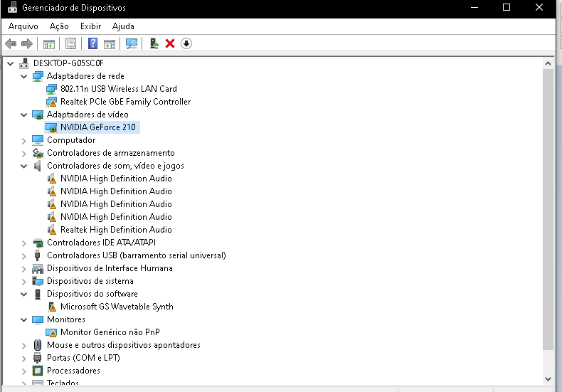Image resolution: width=562 pixels, height=392 pixels.
Task: Click the Controladores de armazenamento icon
Action: pyautogui.click(x=38, y=153)
